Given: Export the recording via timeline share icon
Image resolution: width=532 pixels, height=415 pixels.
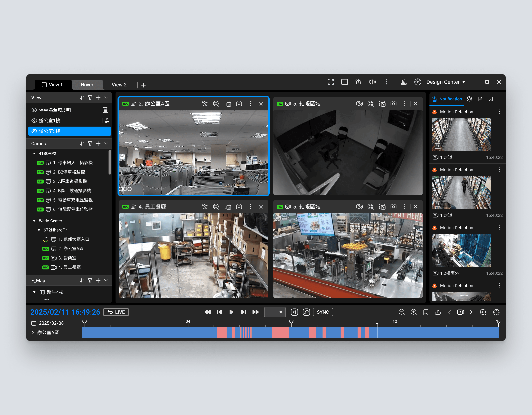Looking at the screenshot, I should (x=437, y=312).
